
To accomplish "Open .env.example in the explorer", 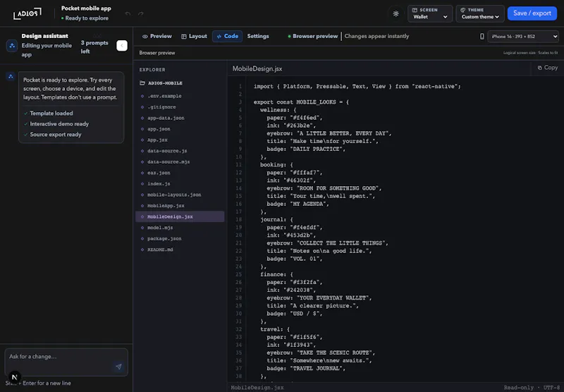I will [x=180, y=96].
